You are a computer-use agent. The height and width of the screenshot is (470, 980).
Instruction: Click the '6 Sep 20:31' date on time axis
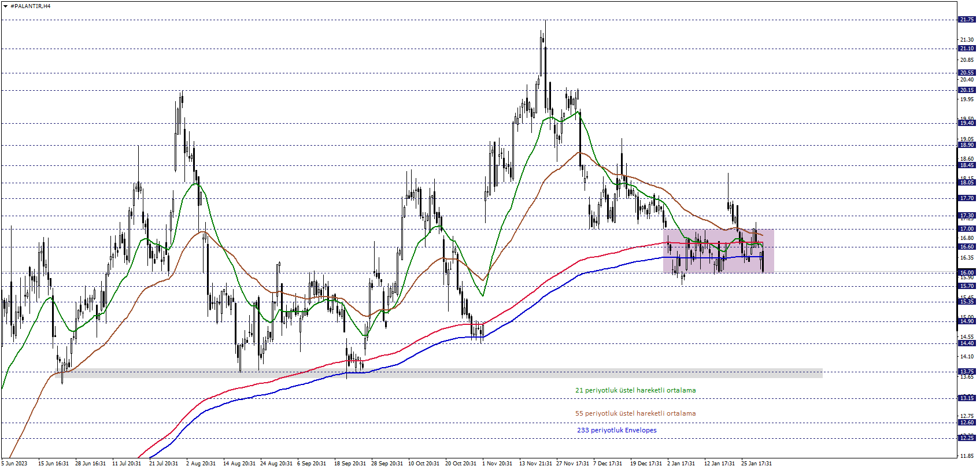(x=312, y=464)
